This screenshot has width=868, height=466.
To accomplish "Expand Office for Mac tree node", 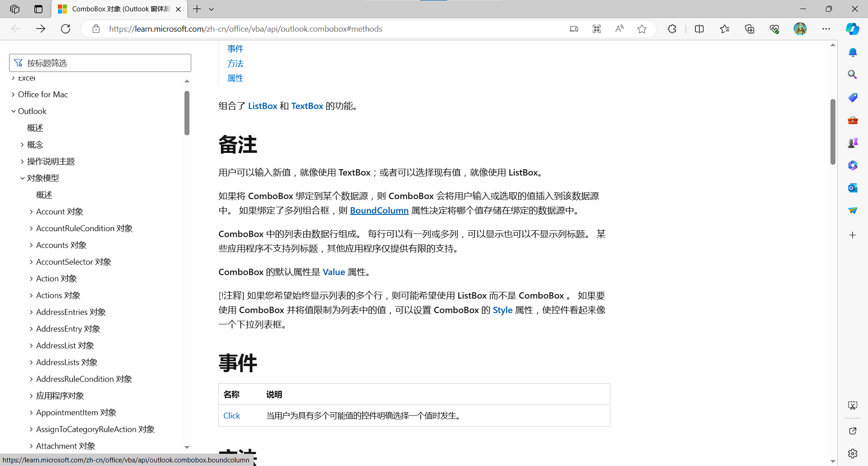I will coord(13,95).
